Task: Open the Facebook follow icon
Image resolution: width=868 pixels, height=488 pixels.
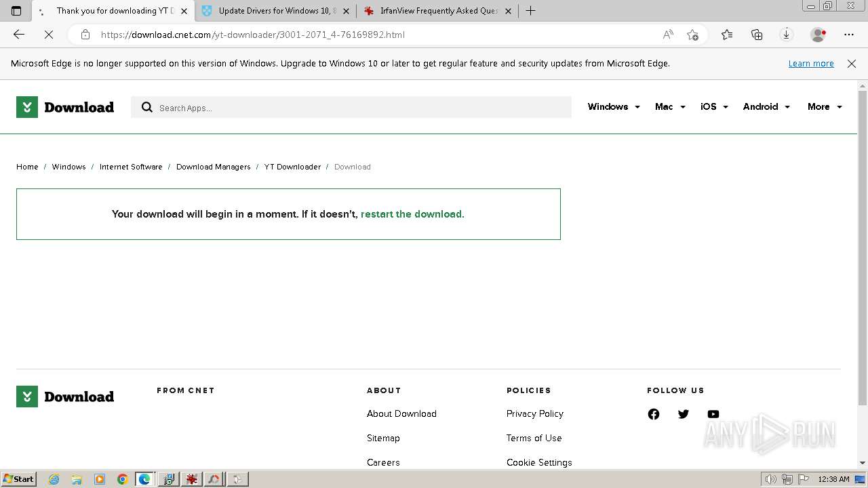Action: (x=654, y=414)
